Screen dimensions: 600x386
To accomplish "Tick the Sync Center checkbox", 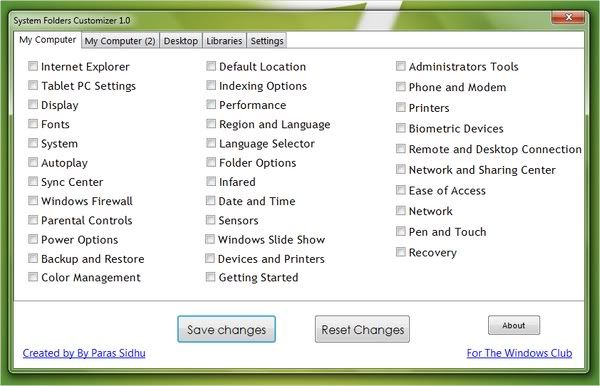I will tap(33, 181).
